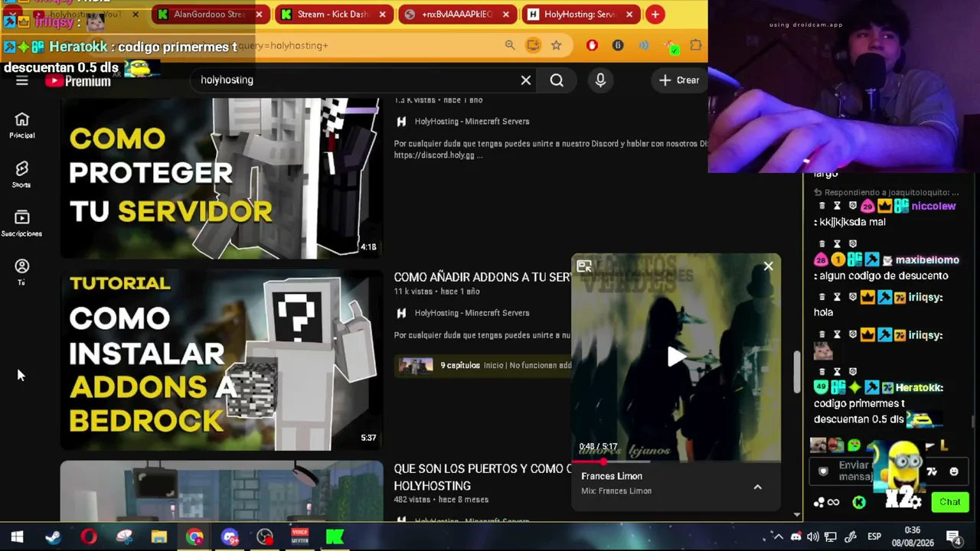The image size is (980, 551).
Task: Open Voicemeeter from the taskbar
Action: (300, 537)
